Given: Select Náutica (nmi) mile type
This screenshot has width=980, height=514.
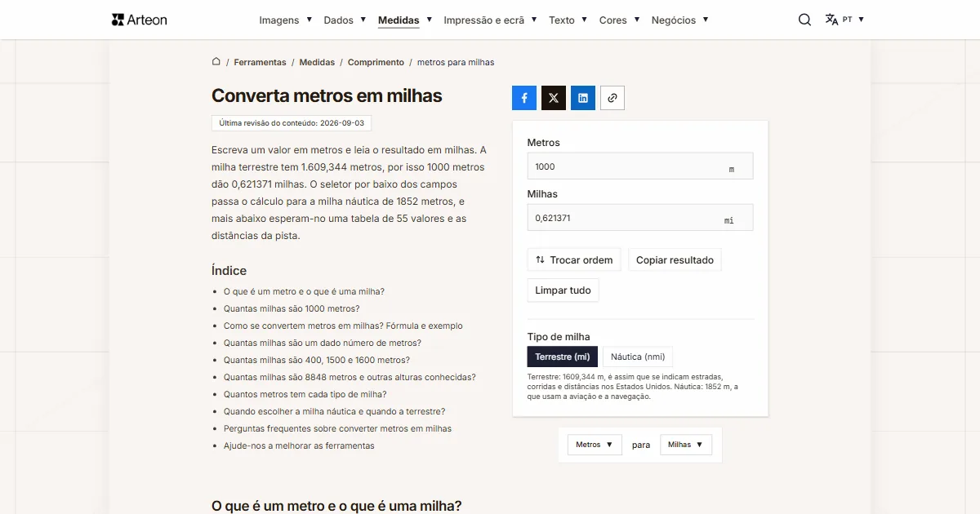Looking at the screenshot, I should [x=638, y=357].
